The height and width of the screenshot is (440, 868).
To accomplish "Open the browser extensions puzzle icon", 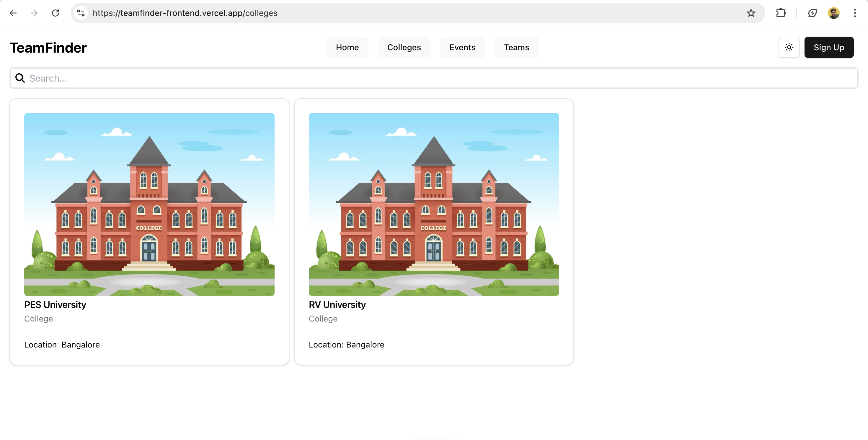I will point(781,13).
